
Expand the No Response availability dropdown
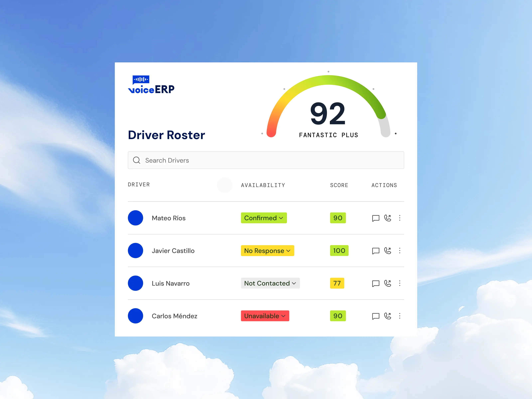click(x=267, y=251)
